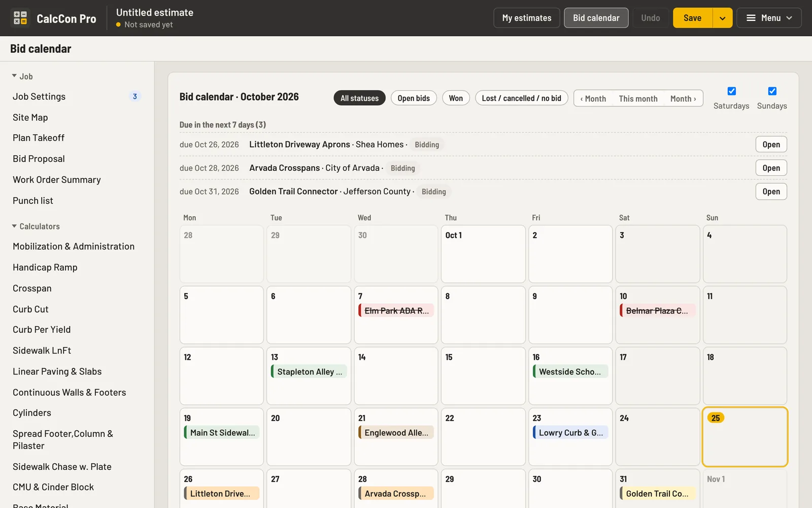Select Elm Park ADA event on Oct 7
The height and width of the screenshot is (508, 812).
click(x=396, y=310)
